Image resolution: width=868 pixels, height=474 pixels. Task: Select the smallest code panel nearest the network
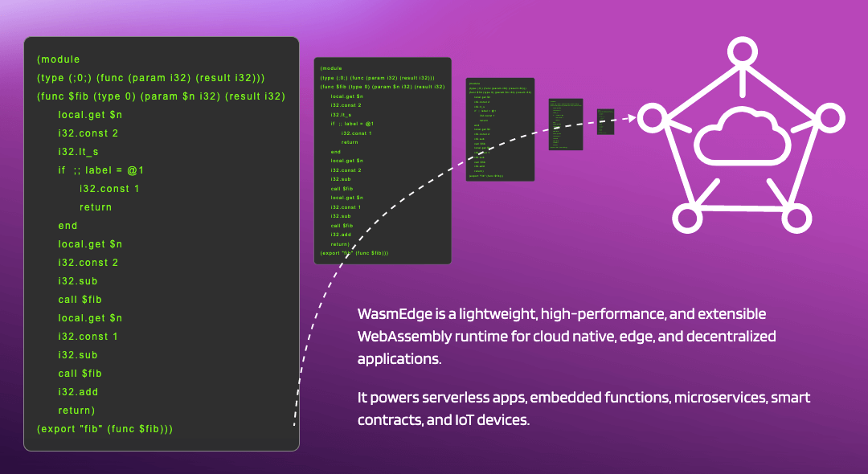[x=606, y=121]
